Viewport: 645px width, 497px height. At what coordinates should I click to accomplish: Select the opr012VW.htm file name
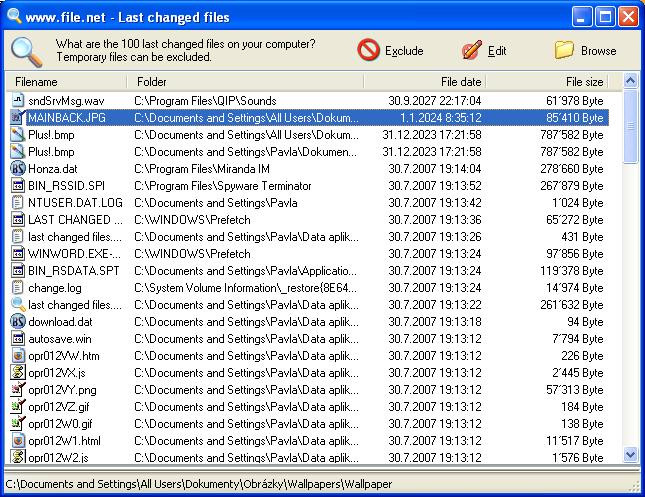click(x=64, y=355)
